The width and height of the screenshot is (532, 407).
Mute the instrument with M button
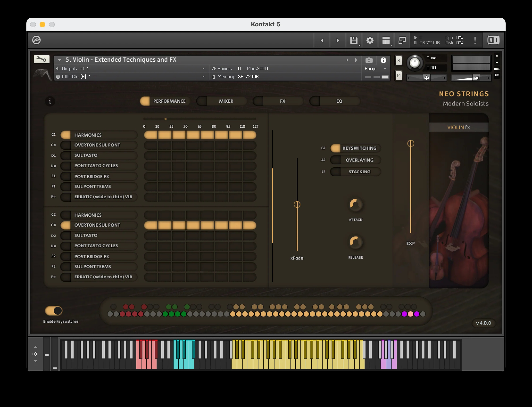point(399,76)
